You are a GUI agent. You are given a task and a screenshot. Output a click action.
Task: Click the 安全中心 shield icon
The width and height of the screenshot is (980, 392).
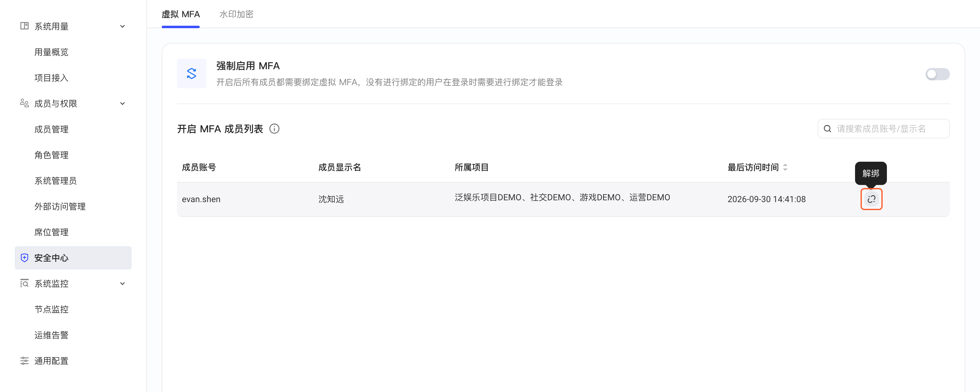[24, 258]
